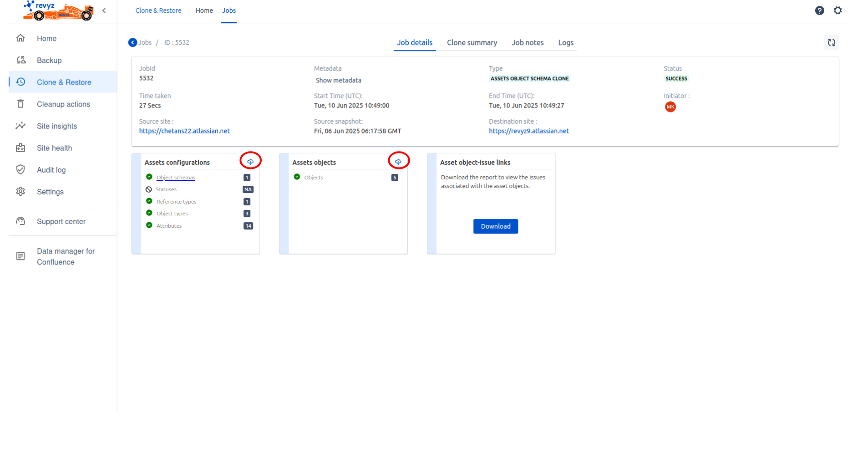Open the chetans22.atlassian.net source site link
Screen dimensions: 868x474
point(184,131)
